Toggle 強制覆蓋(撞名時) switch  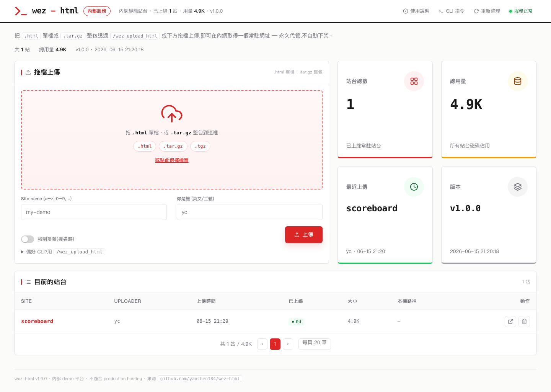[28, 239]
